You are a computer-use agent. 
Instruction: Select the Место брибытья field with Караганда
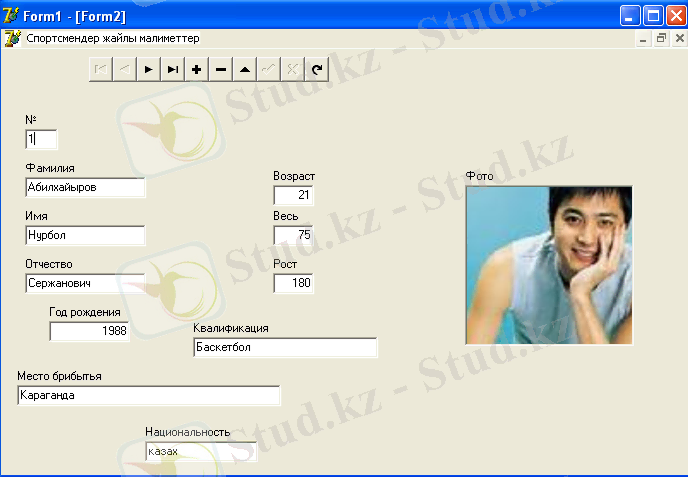click(x=148, y=395)
